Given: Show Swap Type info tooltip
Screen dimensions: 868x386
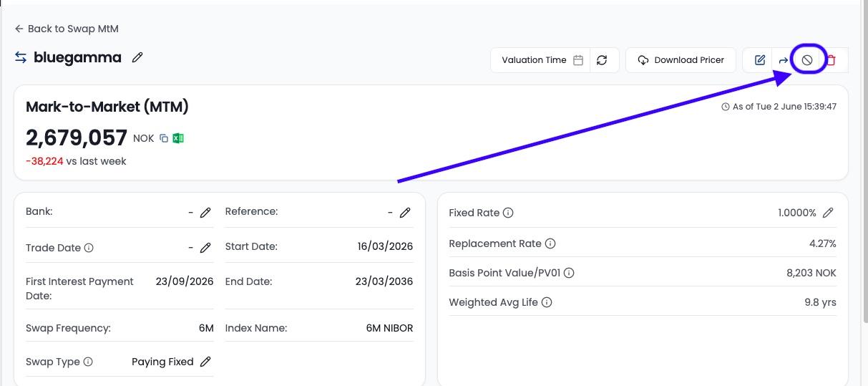Looking at the screenshot, I should [x=88, y=362].
